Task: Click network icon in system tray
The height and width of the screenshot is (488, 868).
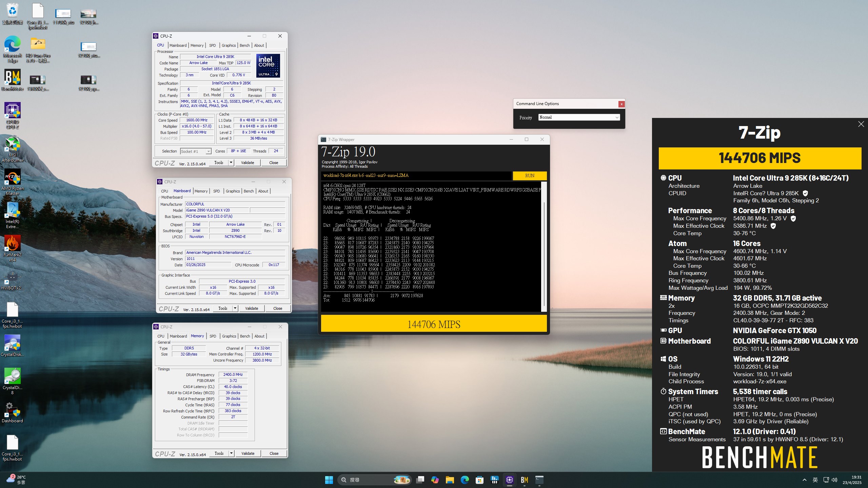Action: pos(826,480)
